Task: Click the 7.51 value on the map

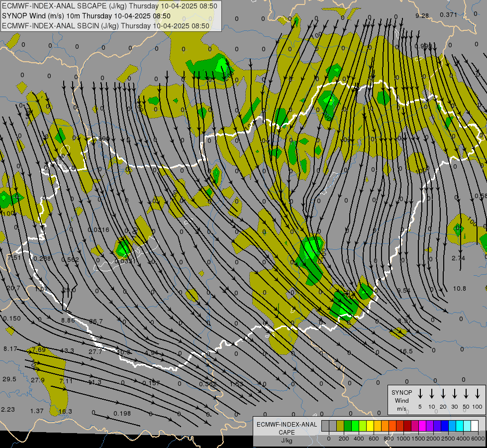Action: [x=14, y=257]
